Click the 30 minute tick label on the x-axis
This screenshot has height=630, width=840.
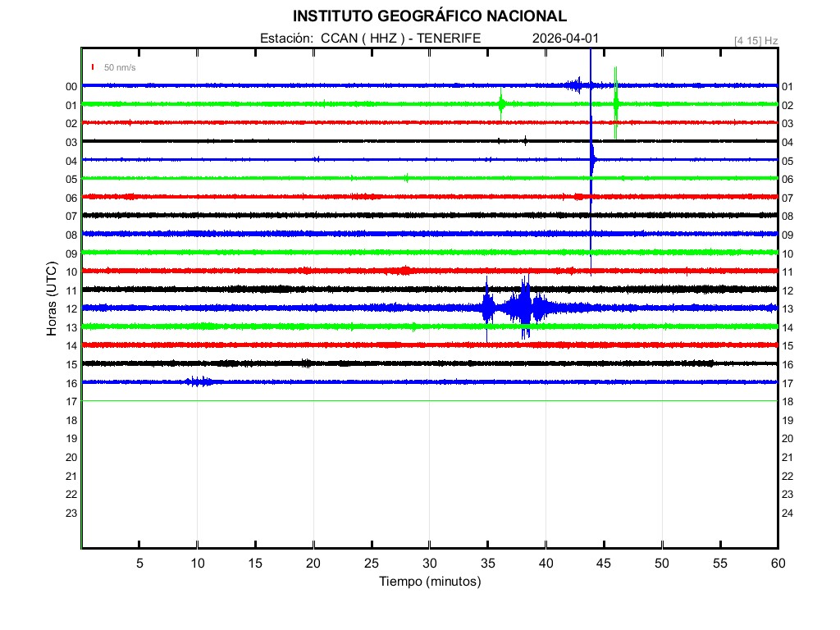point(429,564)
